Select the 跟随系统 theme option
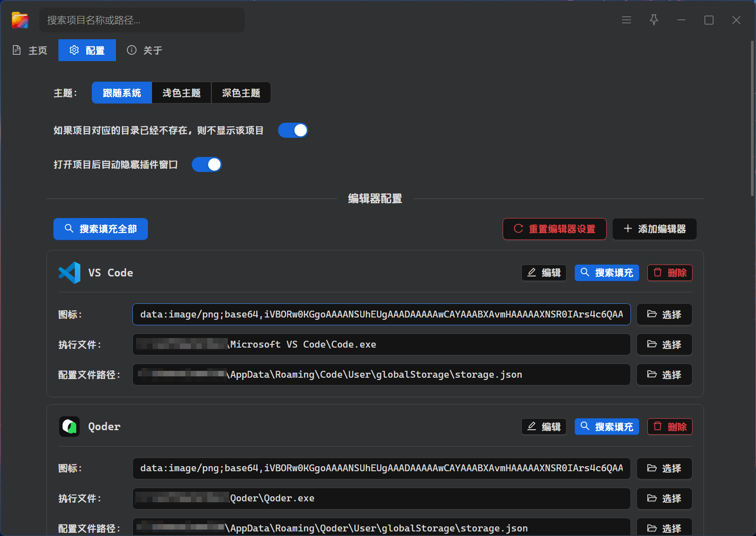Image resolution: width=756 pixels, height=536 pixels. pyautogui.click(x=122, y=93)
